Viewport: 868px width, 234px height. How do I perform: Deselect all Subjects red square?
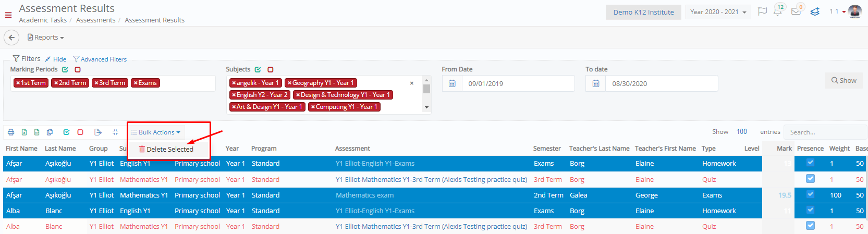pos(271,69)
